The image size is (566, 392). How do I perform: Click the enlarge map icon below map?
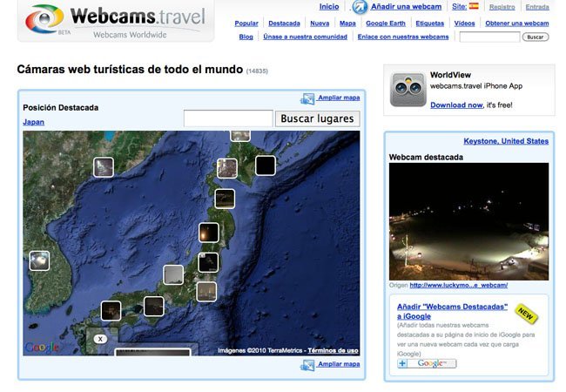[x=307, y=365]
